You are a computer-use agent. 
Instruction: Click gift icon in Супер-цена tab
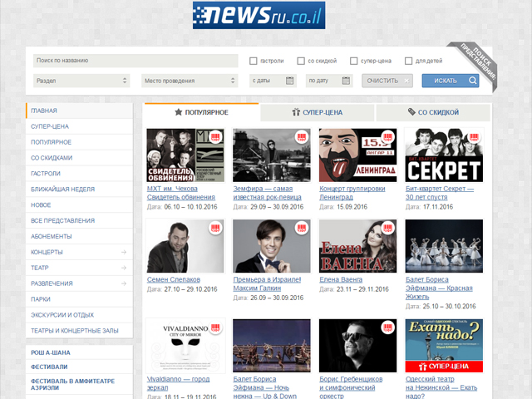pyautogui.click(x=296, y=112)
